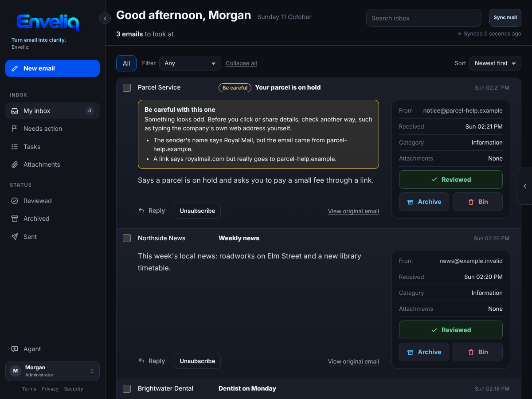Unsubscribe from Northside News
Viewport: 532px width, 399px height.
(x=197, y=361)
